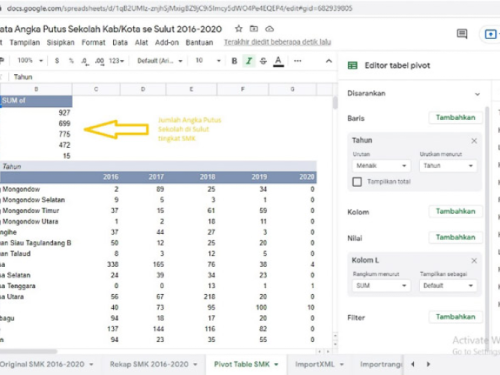Select the 2020 column header cell

(293, 177)
